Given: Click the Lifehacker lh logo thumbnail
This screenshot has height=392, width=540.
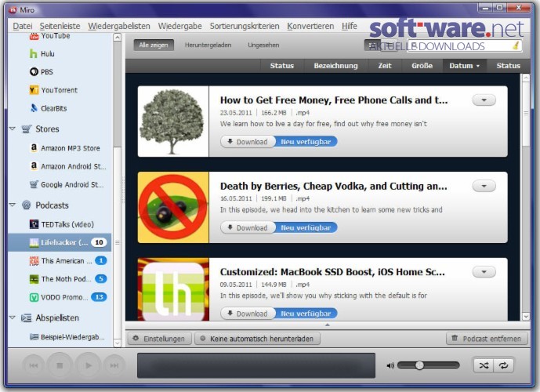Looking at the screenshot, I should pyautogui.click(x=173, y=289).
